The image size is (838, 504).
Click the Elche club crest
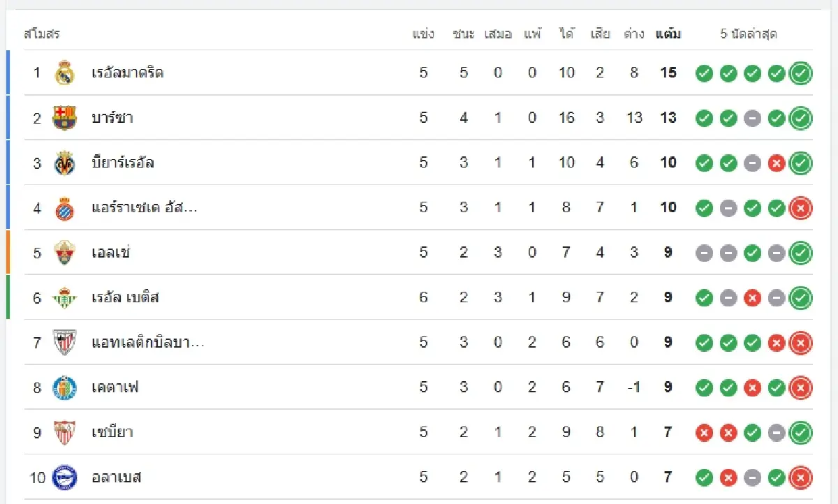click(64, 253)
